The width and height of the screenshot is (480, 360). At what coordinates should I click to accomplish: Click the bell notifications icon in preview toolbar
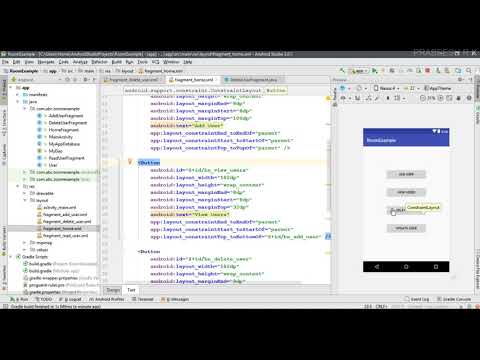tap(459, 98)
